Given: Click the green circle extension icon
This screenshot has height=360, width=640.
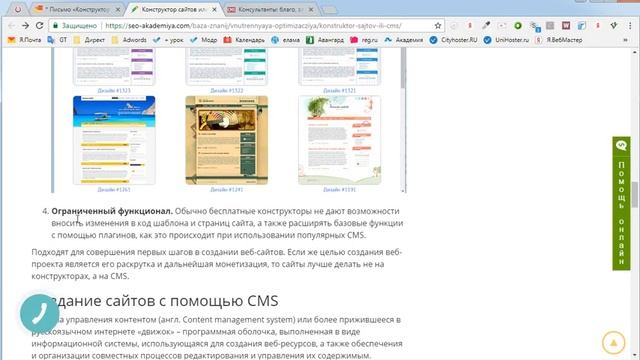Looking at the screenshot, I should point(518,25).
